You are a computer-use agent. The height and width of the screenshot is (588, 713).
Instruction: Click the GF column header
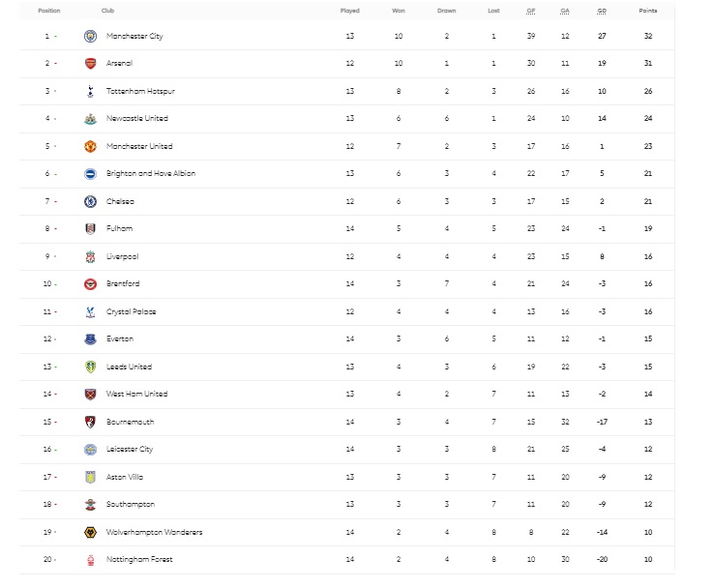(531, 11)
